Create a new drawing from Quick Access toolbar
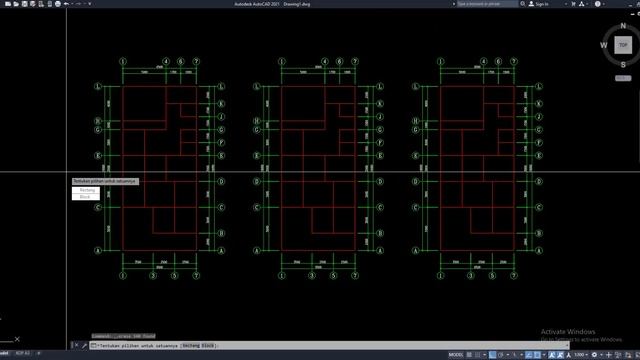 click(x=8, y=4)
